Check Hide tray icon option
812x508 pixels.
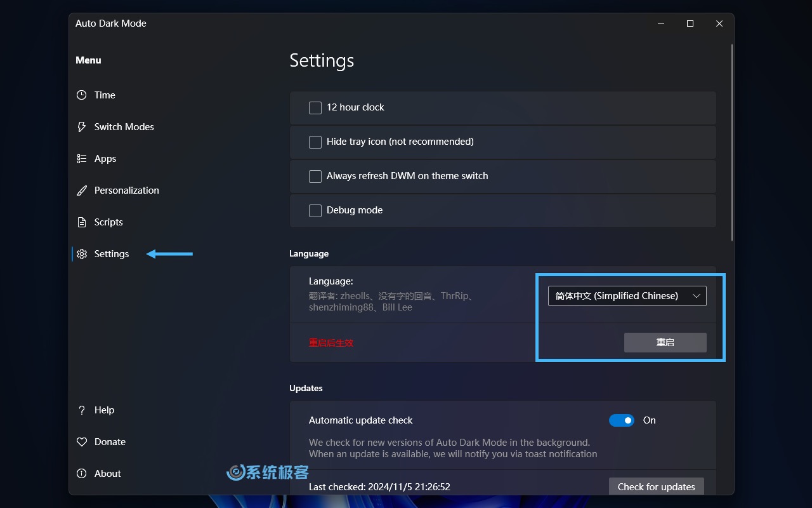click(x=315, y=142)
